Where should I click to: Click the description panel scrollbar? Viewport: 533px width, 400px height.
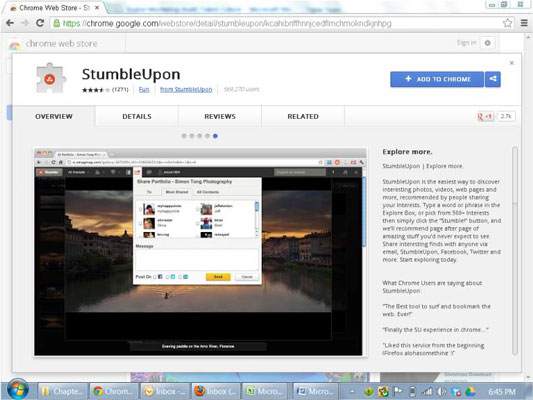[515, 251]
